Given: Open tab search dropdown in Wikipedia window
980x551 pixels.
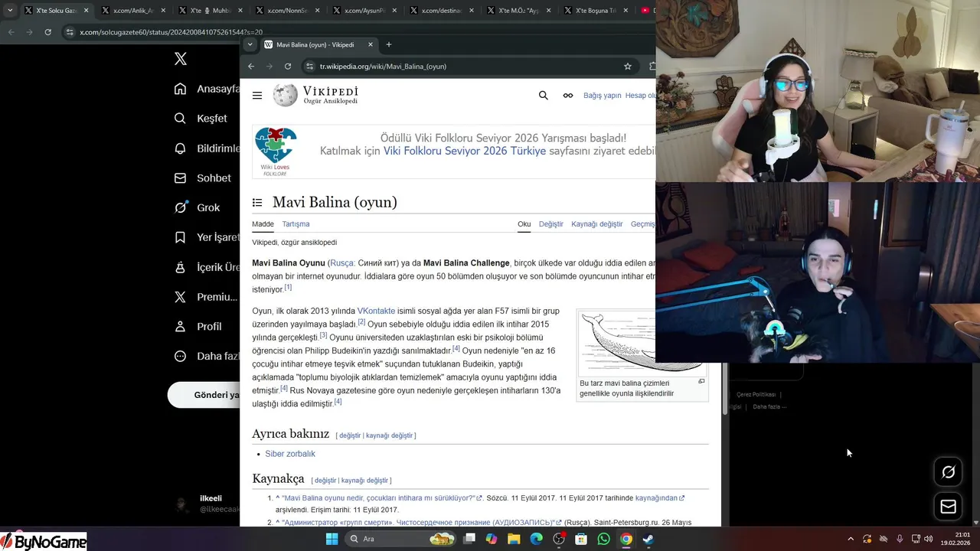Looking at the screenshot, I should (x=250, y=44).
